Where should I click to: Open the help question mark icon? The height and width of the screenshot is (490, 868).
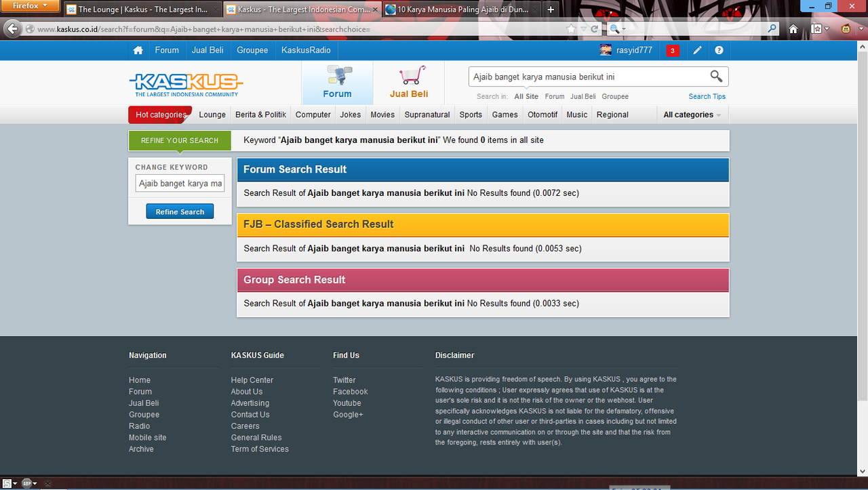pos(719,50)
